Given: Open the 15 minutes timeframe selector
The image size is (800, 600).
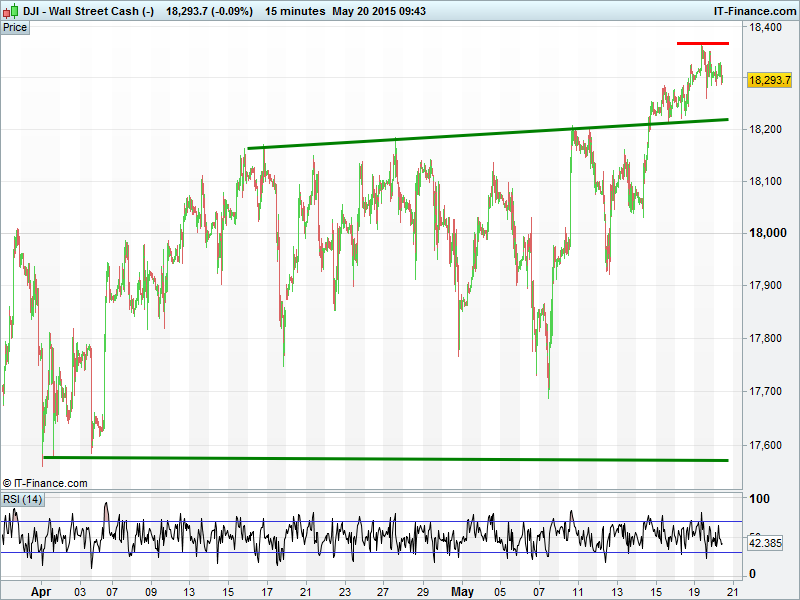Looking at the screenshot, I should [295, 11].
